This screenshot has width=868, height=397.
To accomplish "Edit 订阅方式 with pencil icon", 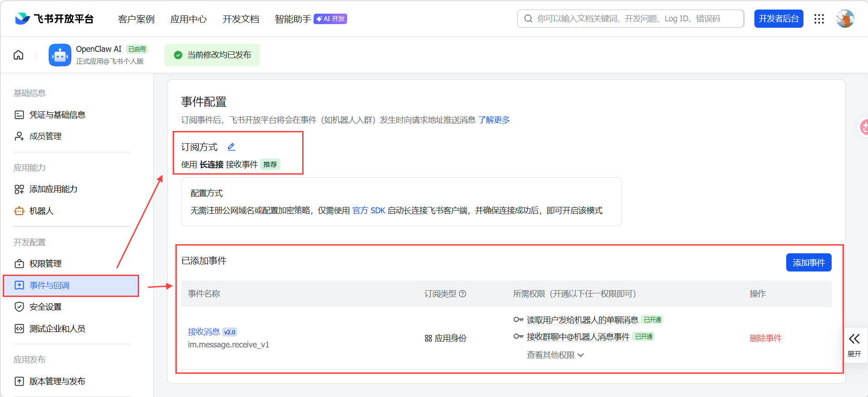I will tap(231, 147).
